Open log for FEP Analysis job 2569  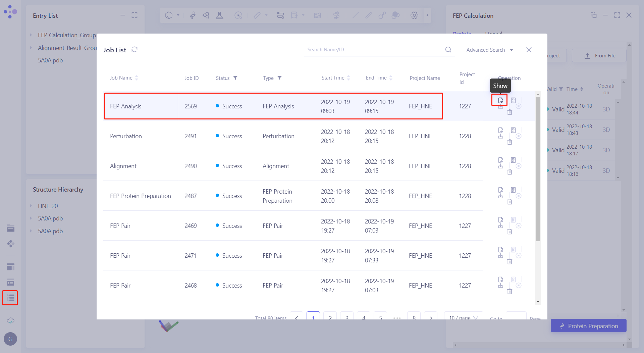click(513, 100)
